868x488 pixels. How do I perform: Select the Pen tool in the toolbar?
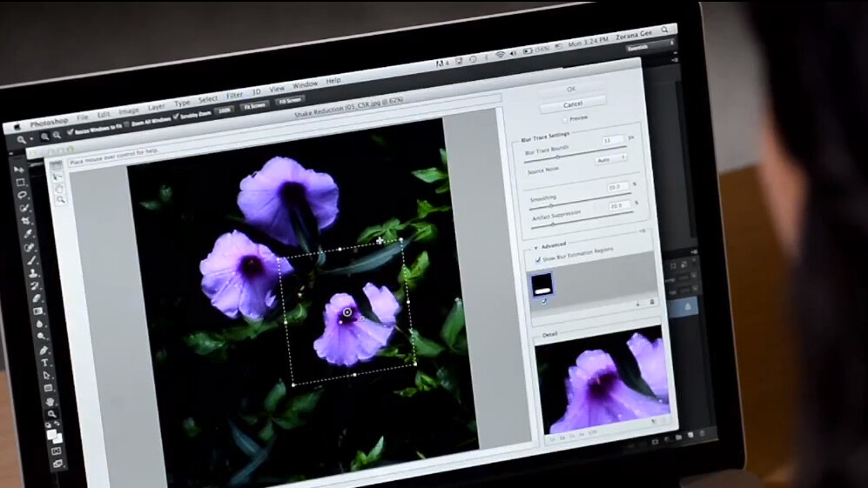pyautogui.click(x=43, y=349)
